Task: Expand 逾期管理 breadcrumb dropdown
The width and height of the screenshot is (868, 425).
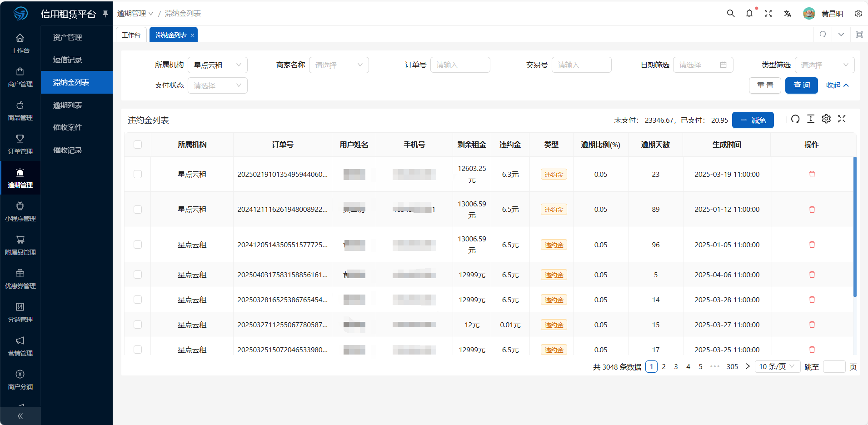Action: [135, 14]
